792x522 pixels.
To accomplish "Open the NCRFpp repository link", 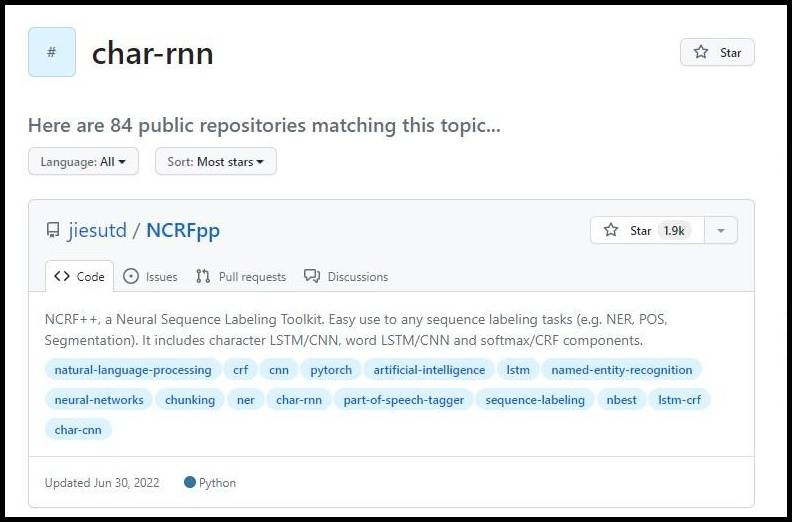I will (x=183, y=230).
